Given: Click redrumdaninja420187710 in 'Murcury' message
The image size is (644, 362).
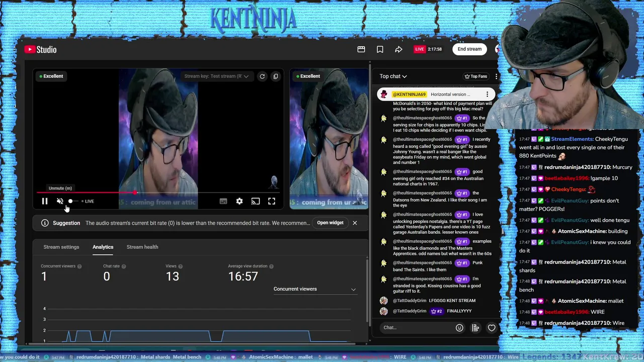Looking at the screenshot, I should click(578, 167).
